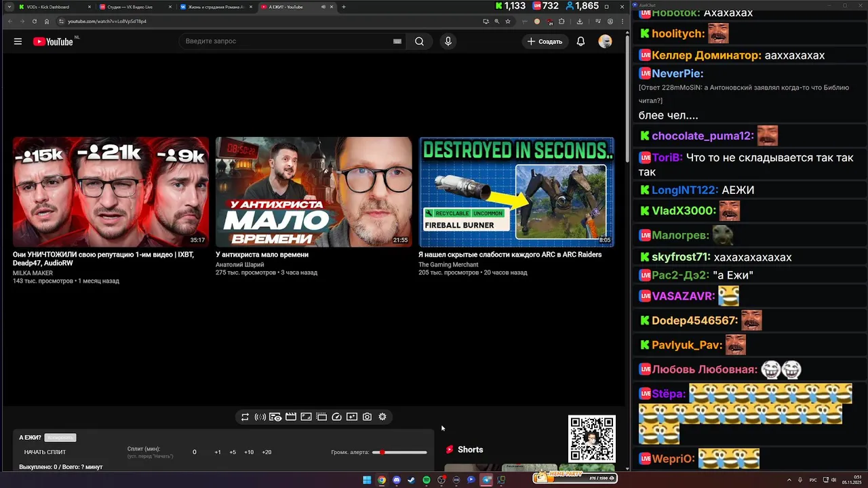
Task: Open YouTube notifications bell
Action: pos(580,41)
